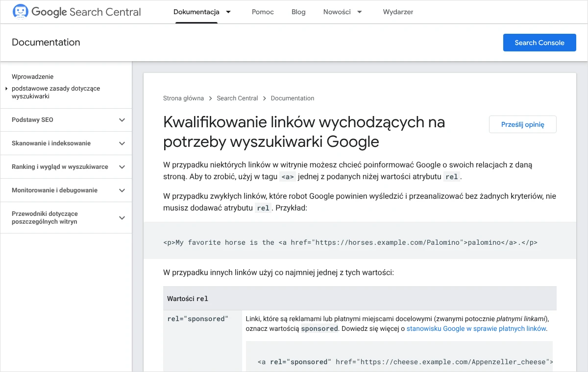This screenshot has width=588, height=372.
Task: Click the Strona główna breadcrumb
Action: (x=183, y=98)
